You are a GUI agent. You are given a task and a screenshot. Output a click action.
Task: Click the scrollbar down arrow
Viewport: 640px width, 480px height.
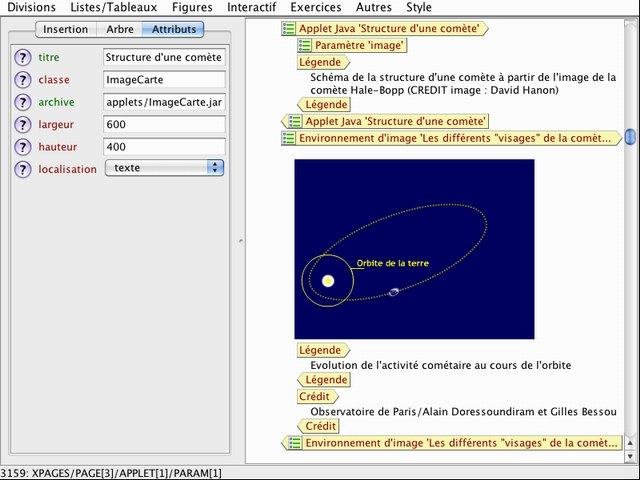pyautogui.click(x=630, y=456)
